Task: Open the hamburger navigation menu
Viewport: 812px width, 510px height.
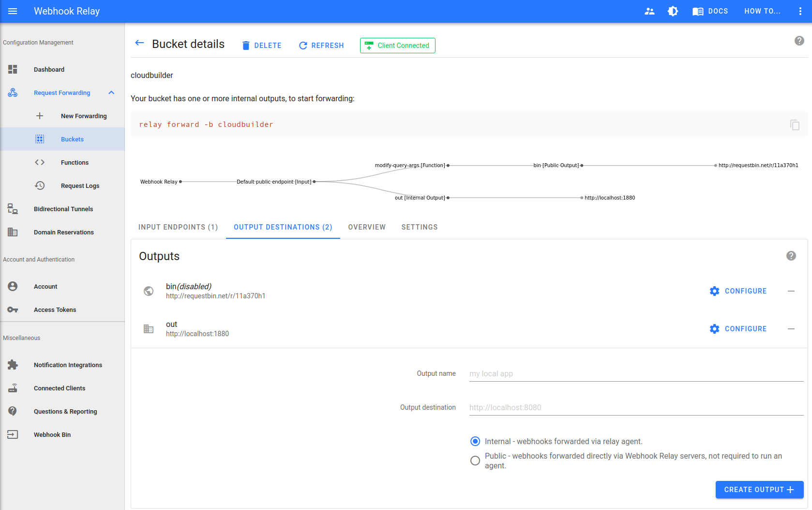Action: pos(13,11)
